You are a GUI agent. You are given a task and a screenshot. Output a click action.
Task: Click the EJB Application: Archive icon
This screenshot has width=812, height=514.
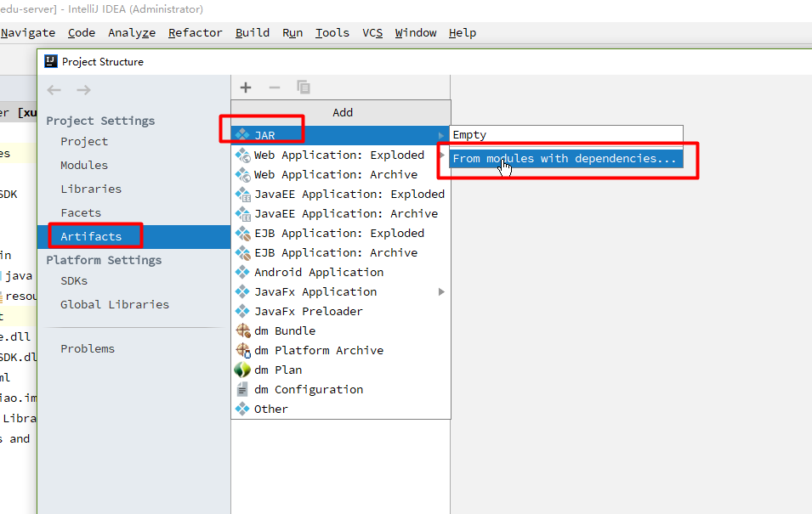click(242, 252)
